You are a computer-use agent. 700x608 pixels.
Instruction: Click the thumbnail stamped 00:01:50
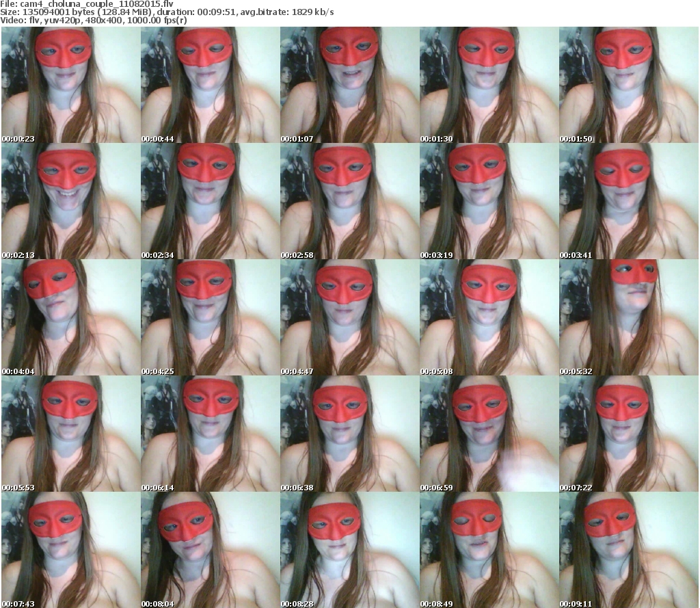point(629,85)
